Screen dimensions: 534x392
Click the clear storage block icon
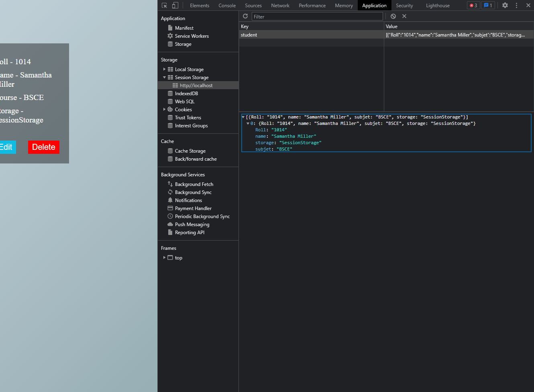point(393,16)
